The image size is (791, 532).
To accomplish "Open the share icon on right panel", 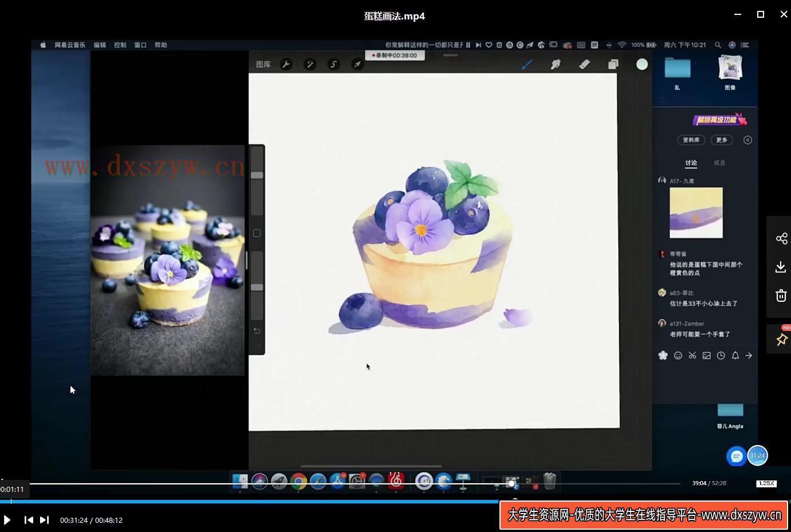I will [x=781, y=238].
